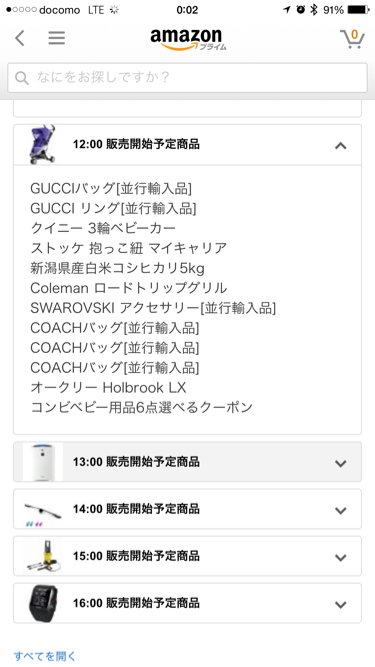Tap the back arrow icon
Viewport: 375px width, 667px height.
click(x=20, y=38)
